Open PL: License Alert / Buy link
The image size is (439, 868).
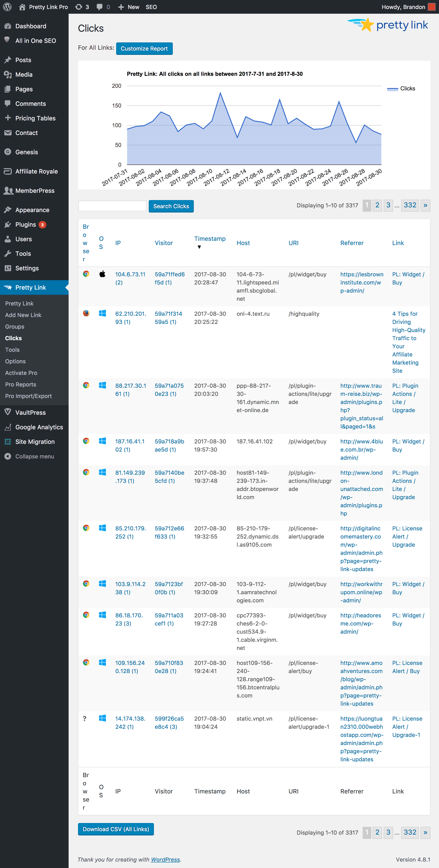[x=407, y=667]
